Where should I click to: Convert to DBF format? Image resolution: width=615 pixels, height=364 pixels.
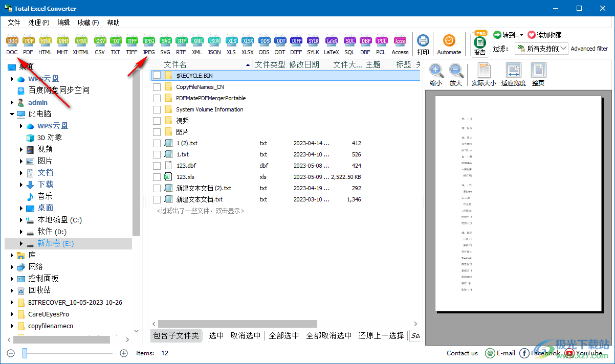(365, 45)
